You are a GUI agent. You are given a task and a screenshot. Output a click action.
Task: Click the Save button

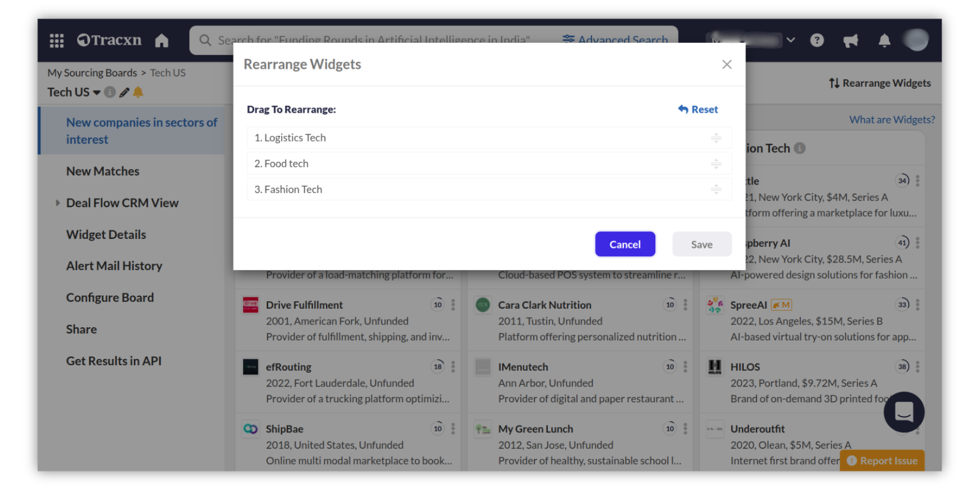tap(701, 244)
